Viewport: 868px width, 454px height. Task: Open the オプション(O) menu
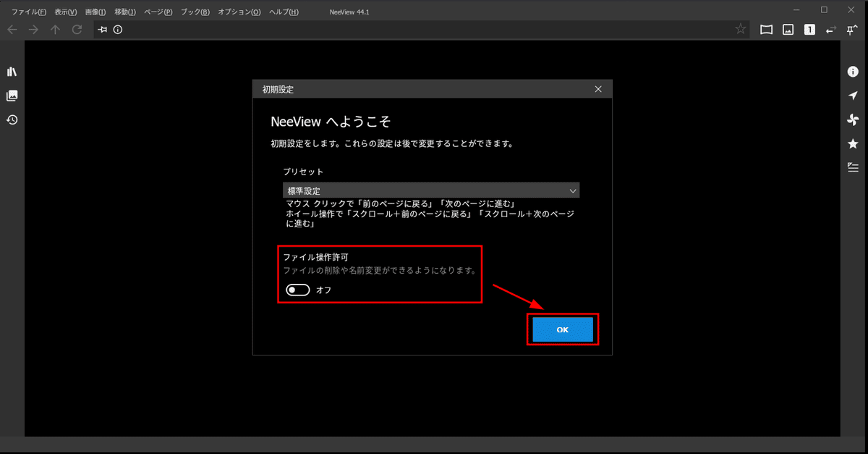point(239,12)
